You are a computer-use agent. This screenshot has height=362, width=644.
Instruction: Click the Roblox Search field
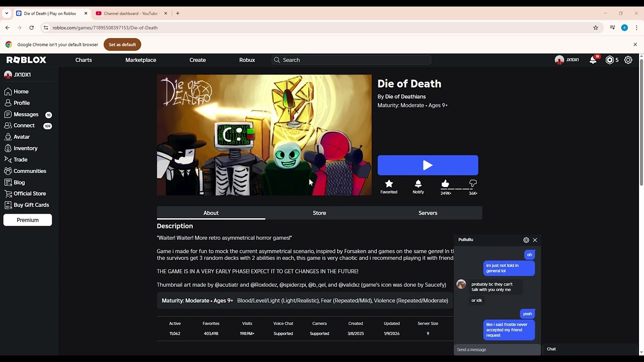(351, 60)
